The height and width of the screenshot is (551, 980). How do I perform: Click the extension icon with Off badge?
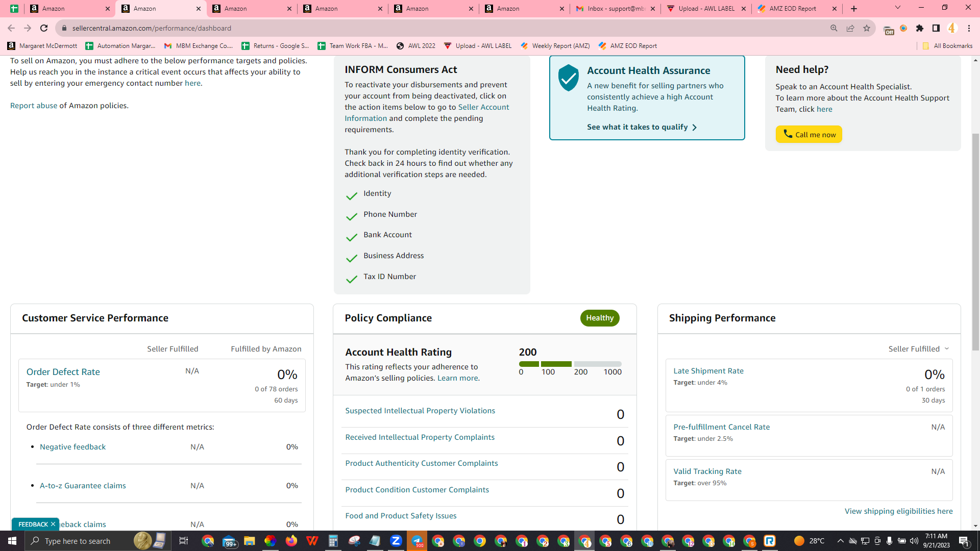(x=888, y=29)
